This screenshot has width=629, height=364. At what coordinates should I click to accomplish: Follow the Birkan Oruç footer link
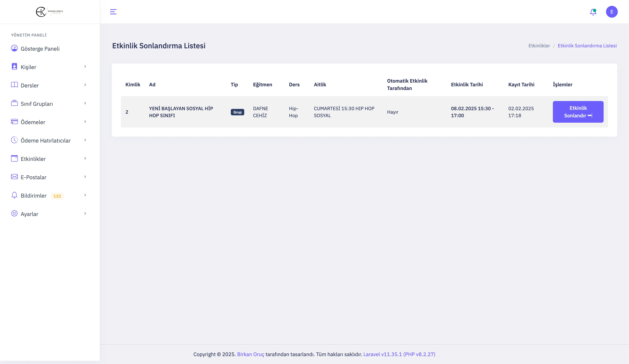(x=250, y=354)
